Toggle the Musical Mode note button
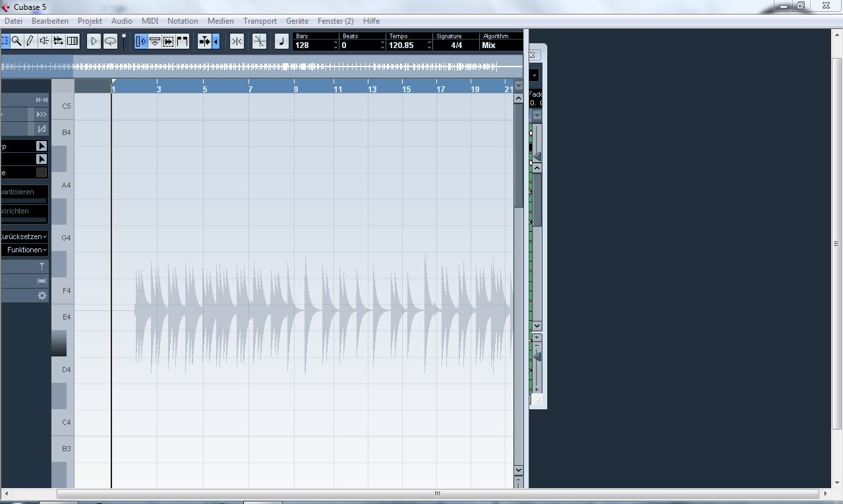 [281, 41]
